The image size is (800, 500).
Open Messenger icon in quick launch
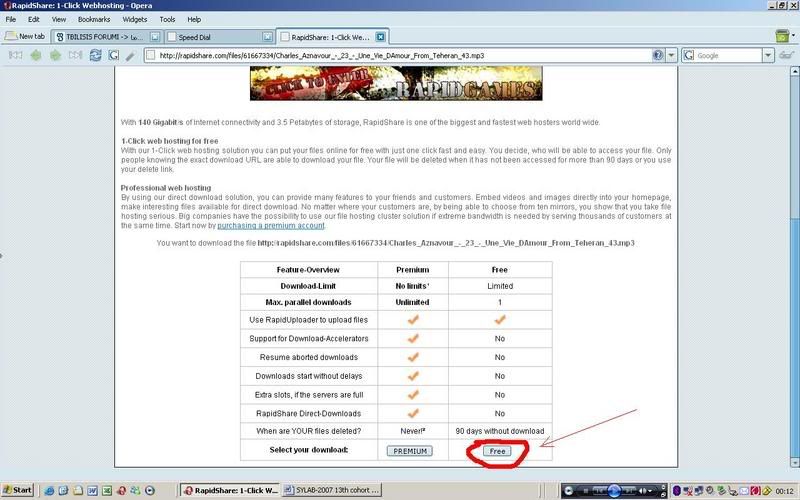pos(135,491)
